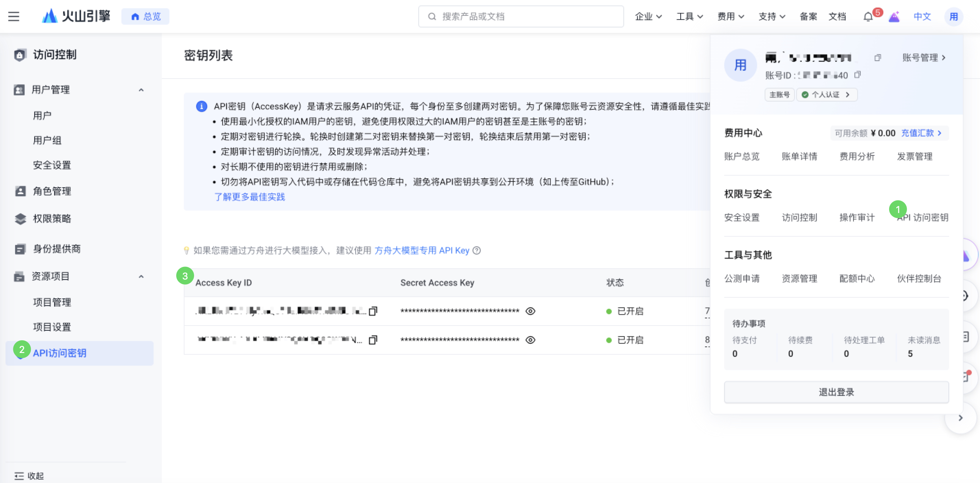Select 权限策略 in the sidebar

click(52, 219)
